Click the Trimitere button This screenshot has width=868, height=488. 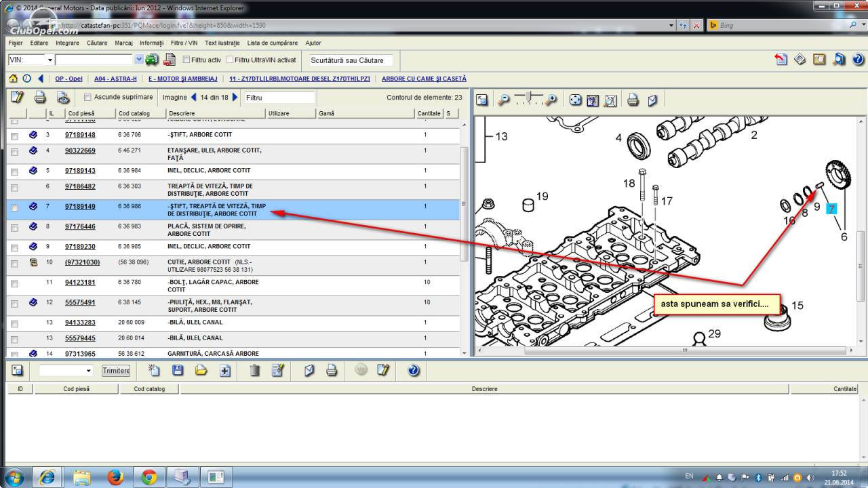[116, 371]
